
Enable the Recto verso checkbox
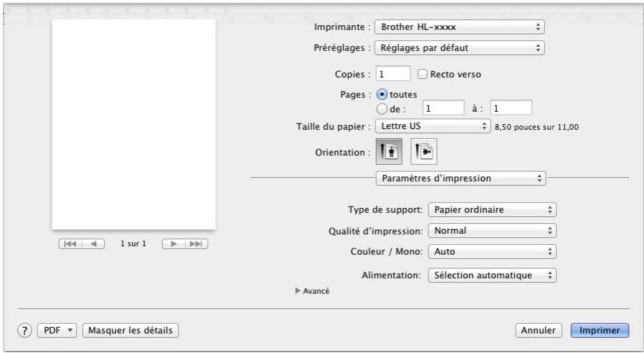(422, 74)
